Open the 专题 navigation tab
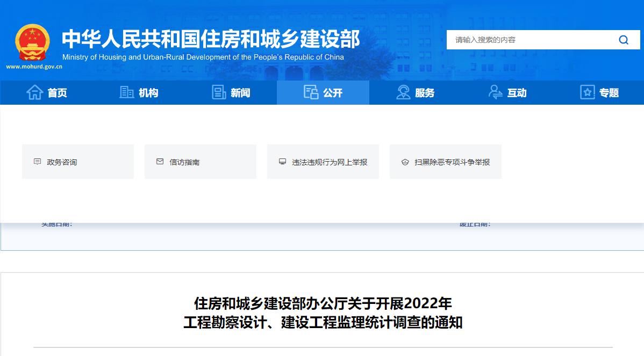Screen dimensions: 644x356 [599, 93]
